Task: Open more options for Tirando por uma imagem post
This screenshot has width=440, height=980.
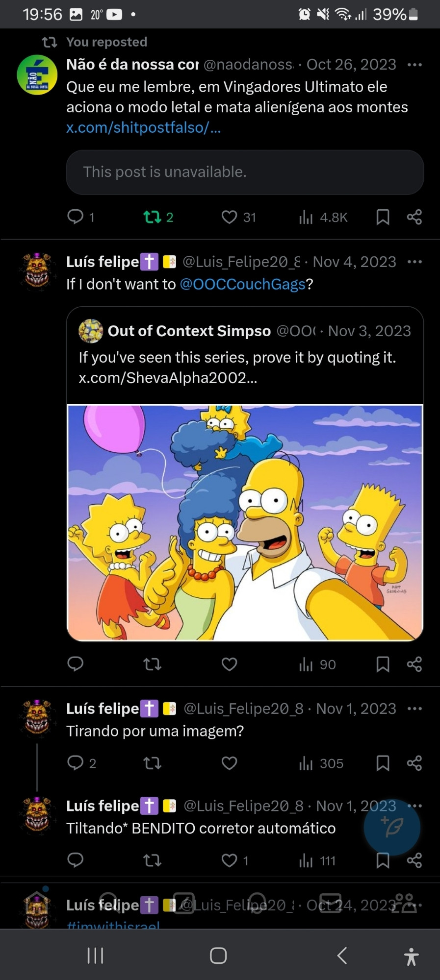Action: [x=414, y=709]
